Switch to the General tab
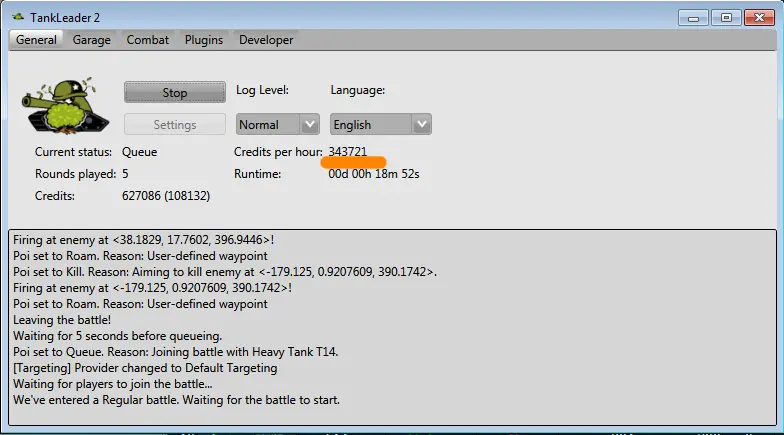The image size is (784, 435). coord(36,40)
